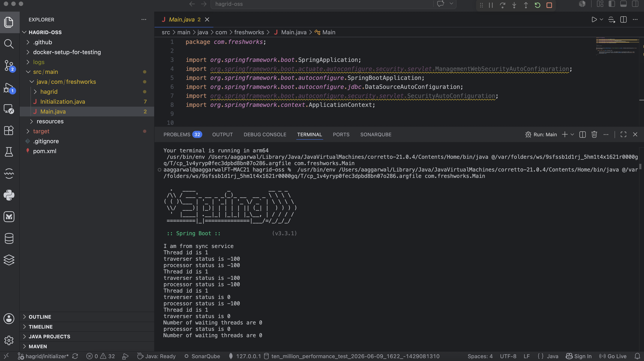This screenshot has width=644, height=361.
Task: Open the stacked layers activity bar icon
Action: click(9, 260)
